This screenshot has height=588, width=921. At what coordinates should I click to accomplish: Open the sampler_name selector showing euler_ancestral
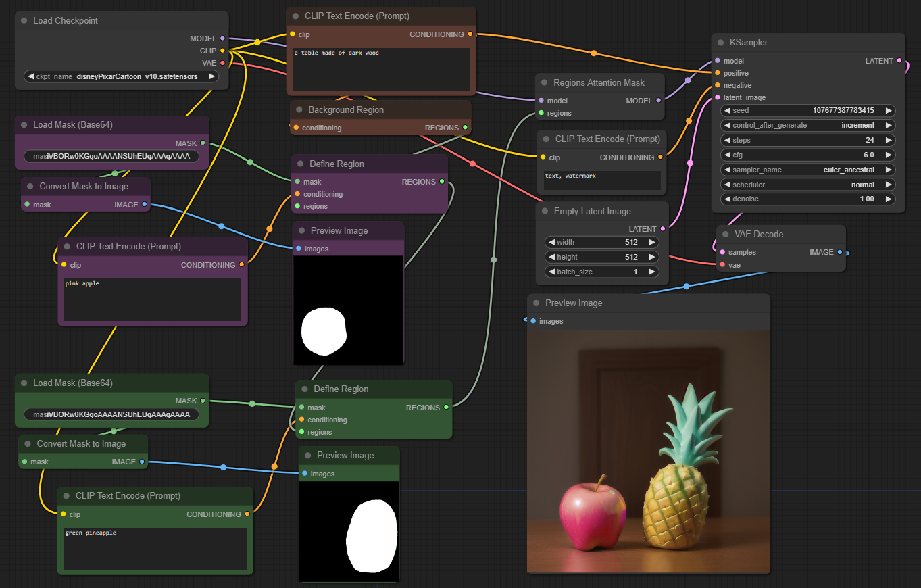pyautogui.click(x=807, y=170)
